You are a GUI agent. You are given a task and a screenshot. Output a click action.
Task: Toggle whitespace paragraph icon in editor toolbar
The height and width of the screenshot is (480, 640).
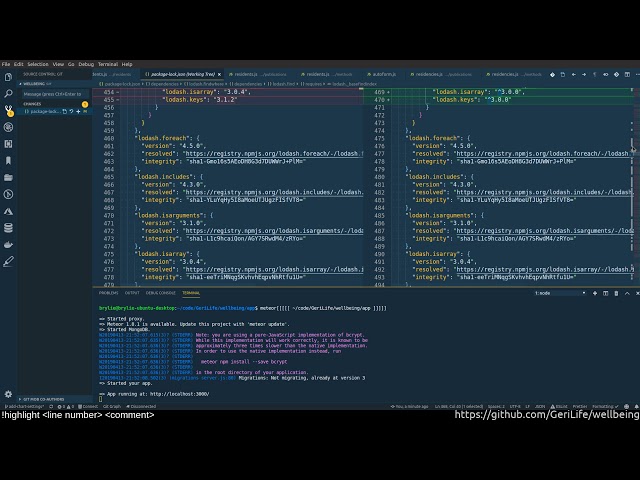[x=595, y=74]
